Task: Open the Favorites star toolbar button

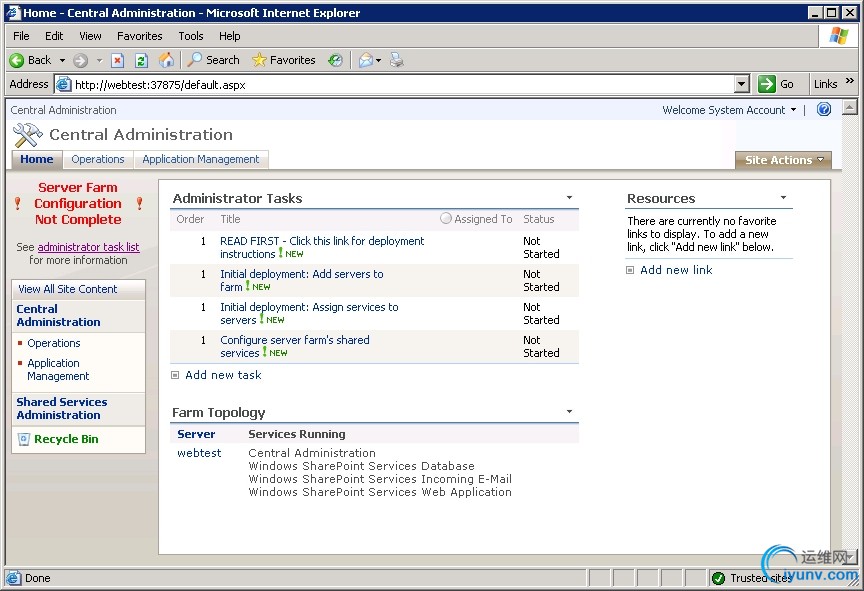Action: 283,60
